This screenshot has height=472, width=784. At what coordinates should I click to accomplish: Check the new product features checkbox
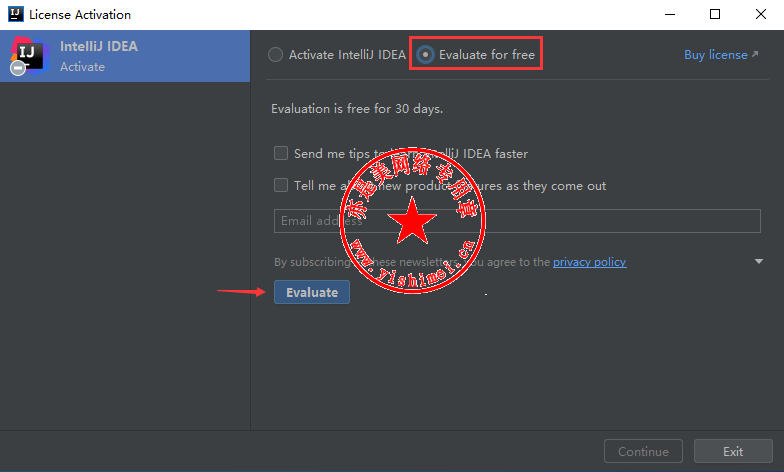(x=281, y=185)
